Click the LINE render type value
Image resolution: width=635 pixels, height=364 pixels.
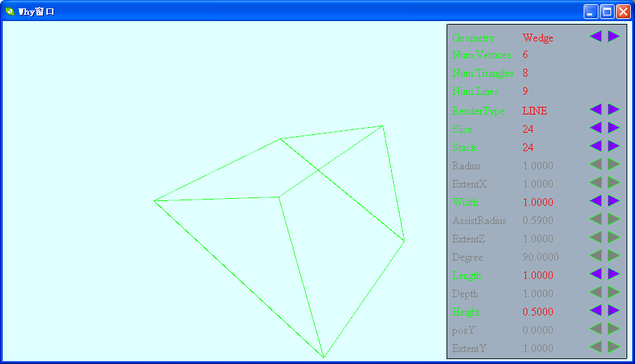[534, 111]
